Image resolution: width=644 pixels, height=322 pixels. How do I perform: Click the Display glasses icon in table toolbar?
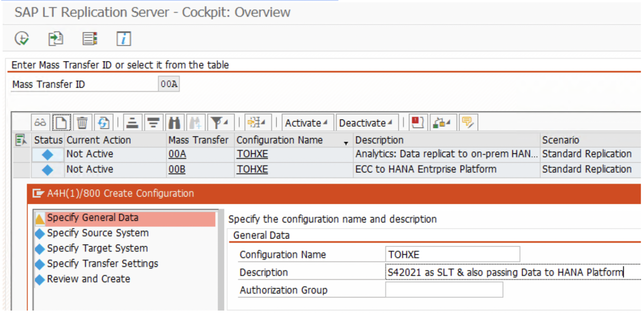41,123
